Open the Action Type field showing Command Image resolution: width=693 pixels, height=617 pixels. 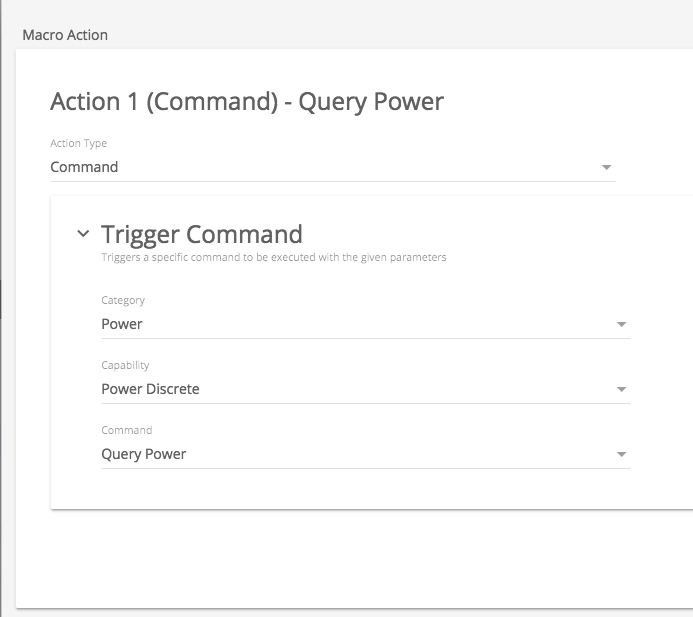tap(320, 167)
